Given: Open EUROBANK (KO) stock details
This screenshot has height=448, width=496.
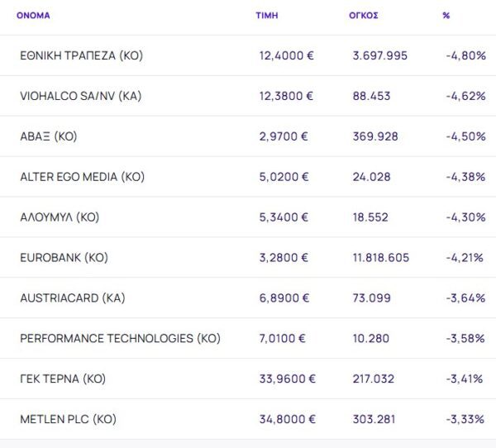Looking at the screenshot, I should 64,258.
